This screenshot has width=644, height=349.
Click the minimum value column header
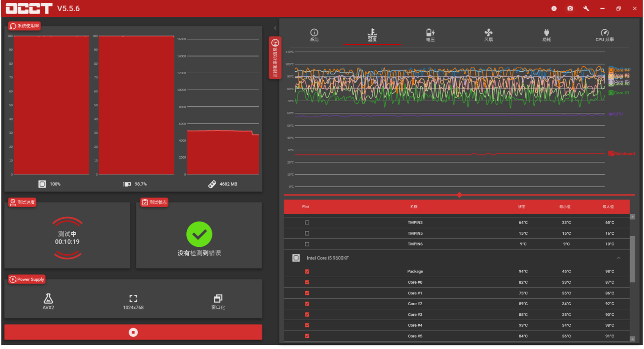(x=565, y=206)
